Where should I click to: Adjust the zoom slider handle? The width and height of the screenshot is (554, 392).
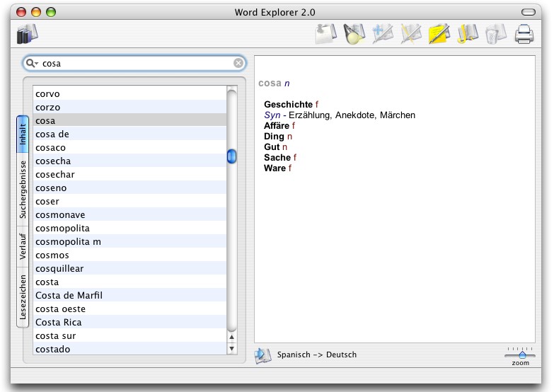(x=522, y=355)
